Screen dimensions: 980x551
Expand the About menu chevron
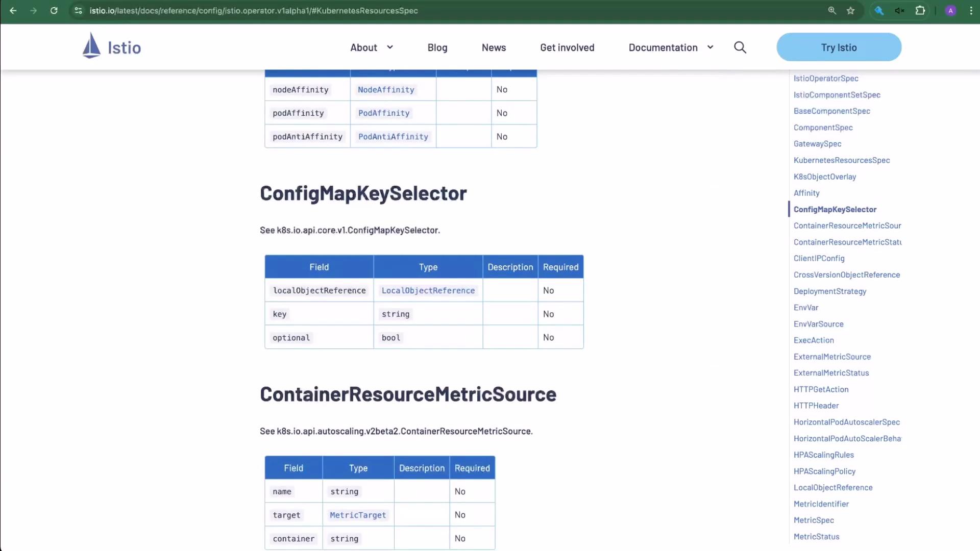(390, 47)
